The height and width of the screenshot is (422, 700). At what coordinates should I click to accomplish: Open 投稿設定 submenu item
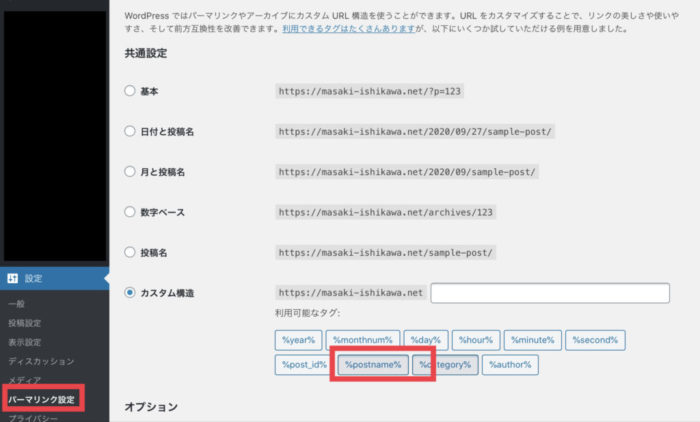[25, 323]
